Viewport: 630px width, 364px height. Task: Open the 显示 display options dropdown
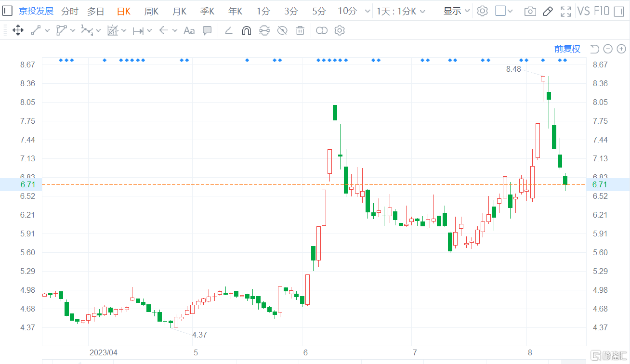pyautogui.click(x=454, y=11)
